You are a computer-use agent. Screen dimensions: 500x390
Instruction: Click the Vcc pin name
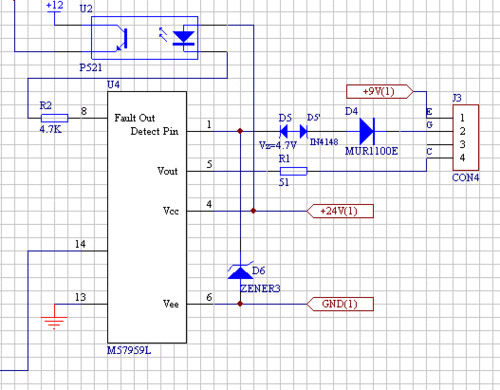click(171, 211)
